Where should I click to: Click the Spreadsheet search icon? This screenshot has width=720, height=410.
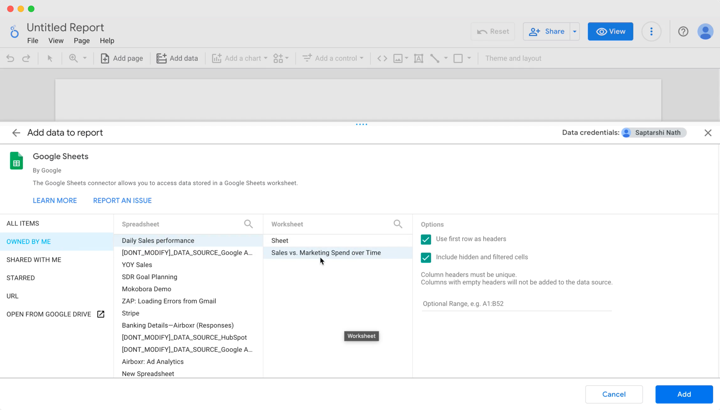click(x=248, y=224)
